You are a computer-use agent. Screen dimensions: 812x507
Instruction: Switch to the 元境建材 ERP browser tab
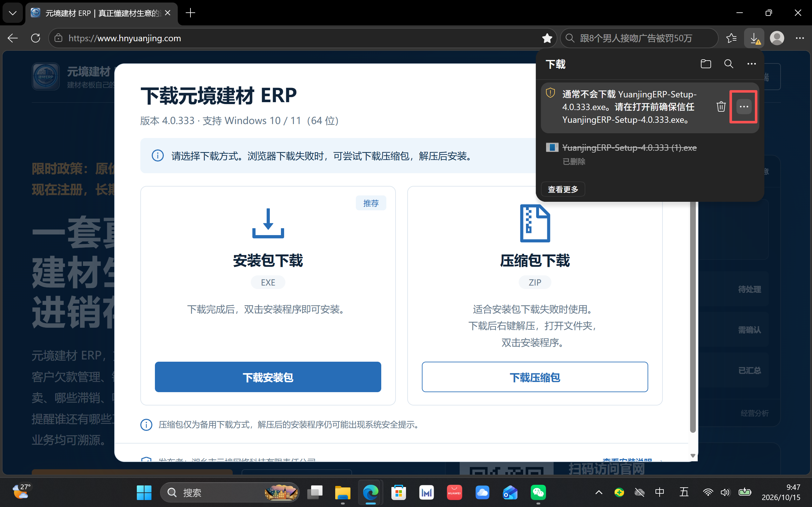coord(102,13)
